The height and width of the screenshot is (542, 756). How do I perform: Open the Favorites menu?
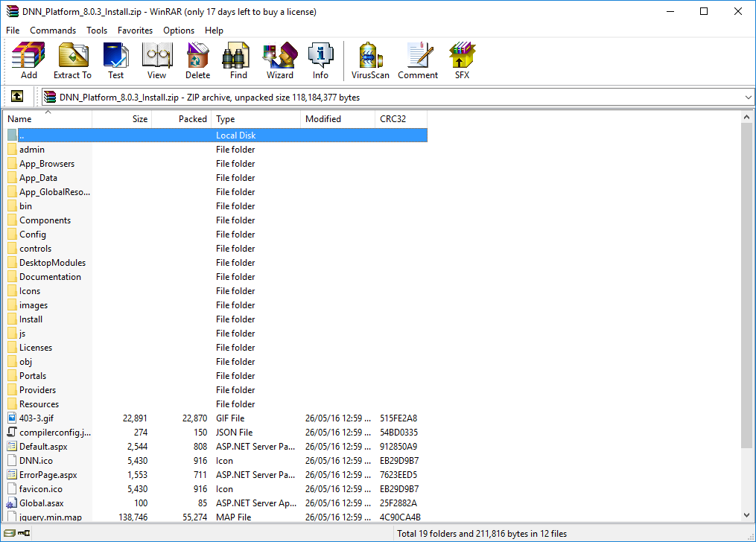click(x=135, y=31)
